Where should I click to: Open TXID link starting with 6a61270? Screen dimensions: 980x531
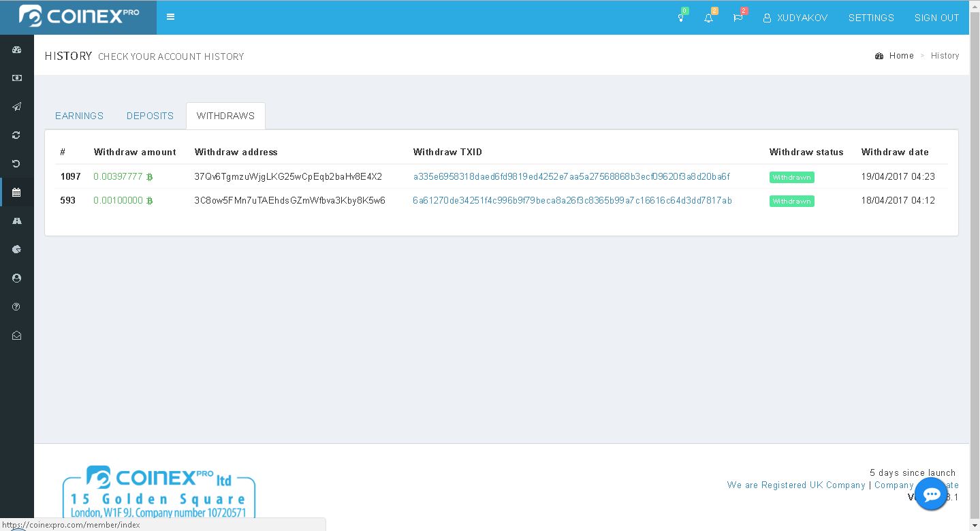pos(572,201)
